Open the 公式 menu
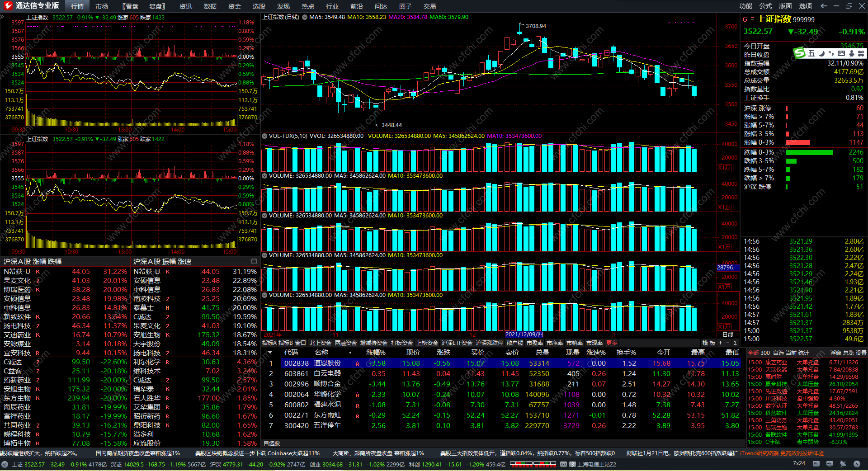868x471 pixels. 766,6
